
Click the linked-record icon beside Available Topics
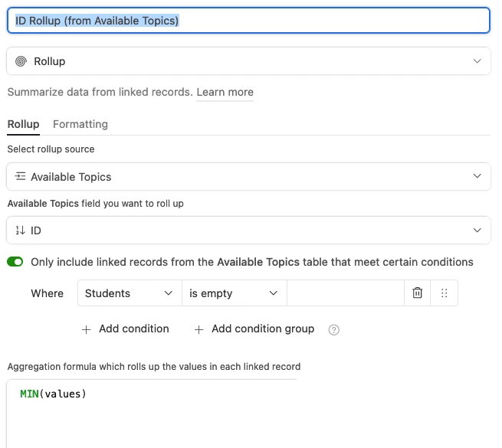pos(20,176)
